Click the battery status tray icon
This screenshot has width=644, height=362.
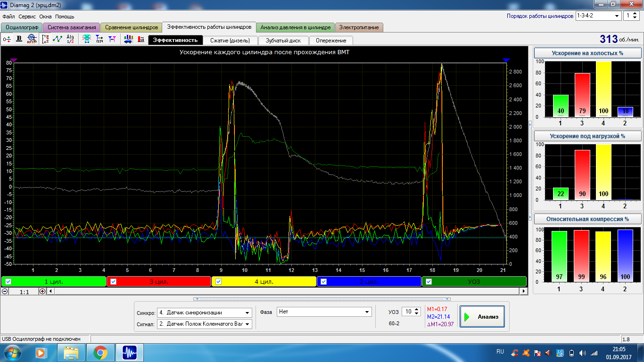point(572,353)
